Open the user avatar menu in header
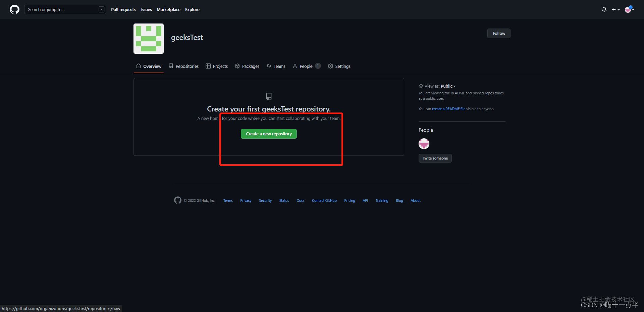Screen dimensions: 644x312 coord(629,9)
